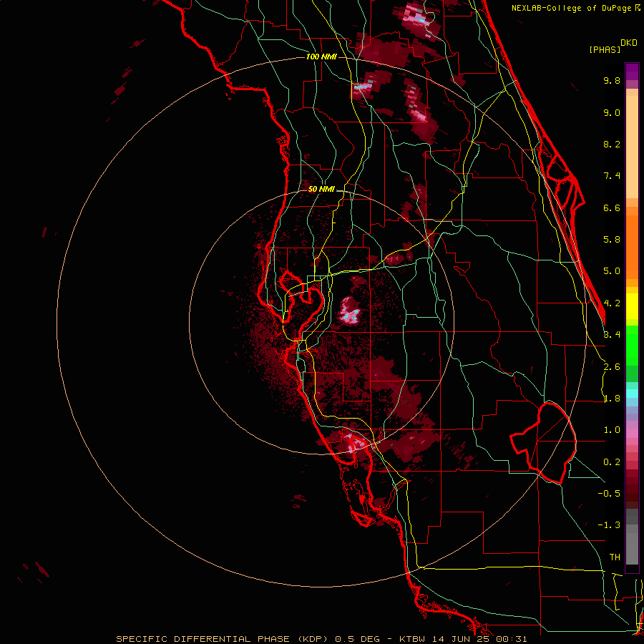Click the 9.8 value on color scale

pyautogui.click(x=612, y=80)
